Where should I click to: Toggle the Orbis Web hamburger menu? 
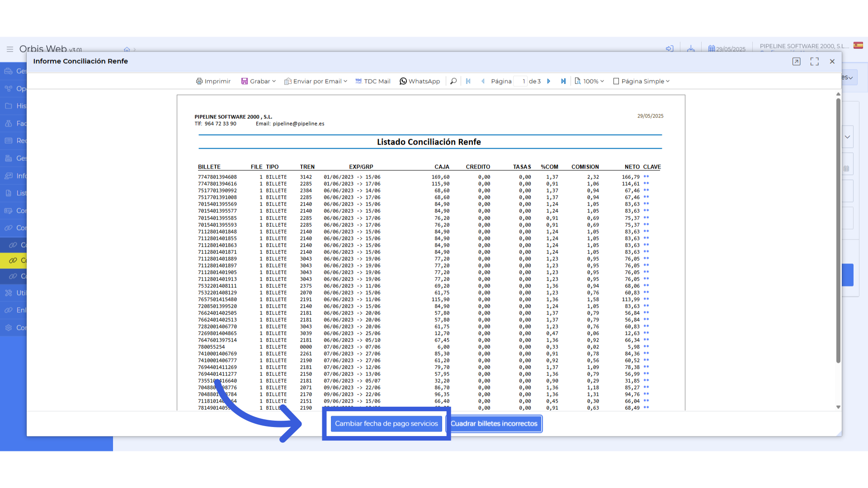[10, 49]
